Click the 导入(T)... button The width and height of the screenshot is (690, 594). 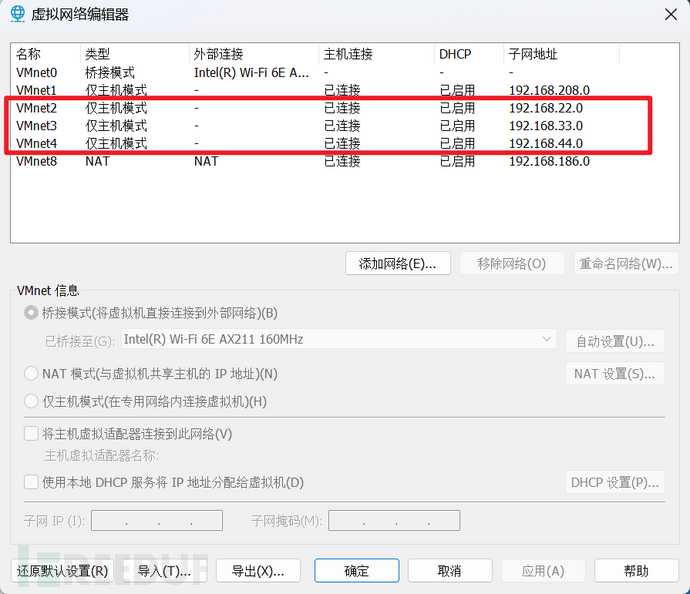point(164,571)
